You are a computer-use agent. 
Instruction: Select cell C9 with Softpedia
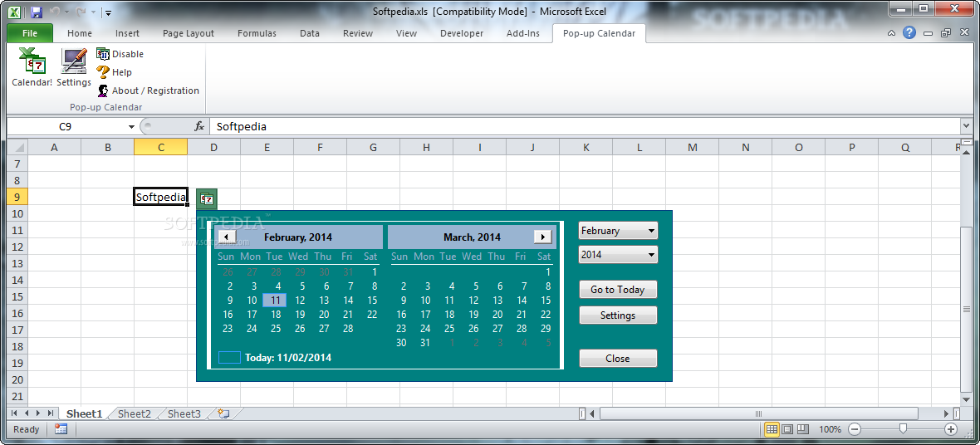[x=160, y=197]
